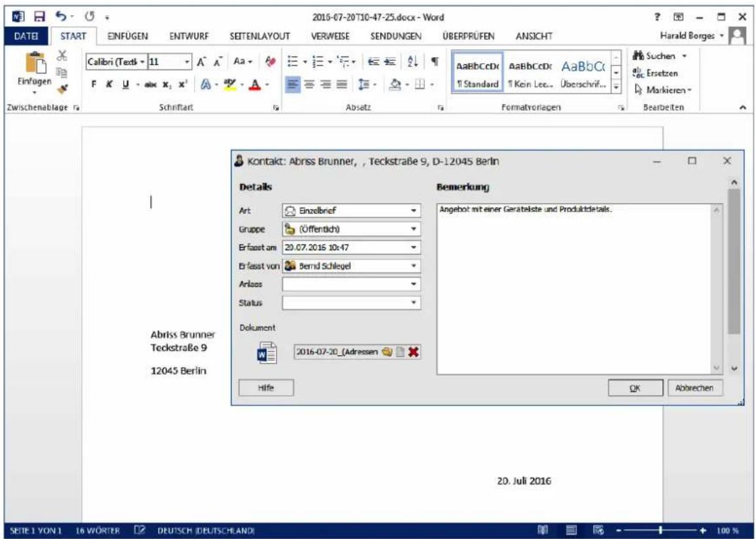Open the Markieren selection menu
This screenshot has width=756, height=539.
[x=663, y=90]
